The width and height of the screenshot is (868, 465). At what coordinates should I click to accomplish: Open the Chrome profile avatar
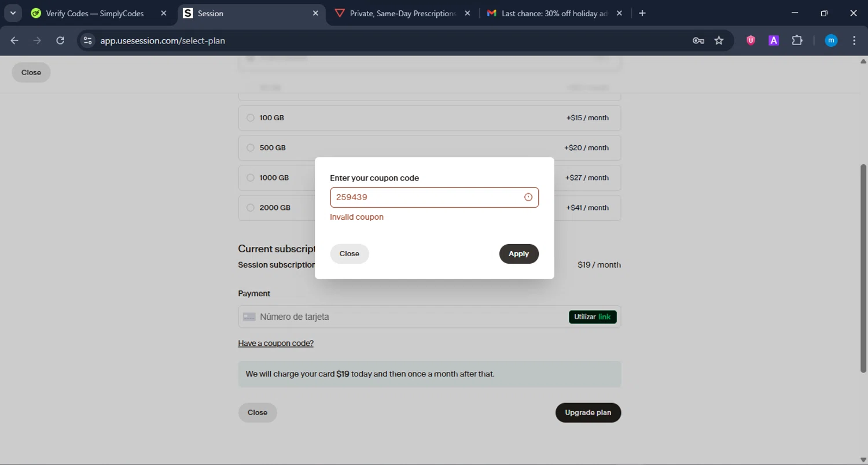[x=831, y=40]
